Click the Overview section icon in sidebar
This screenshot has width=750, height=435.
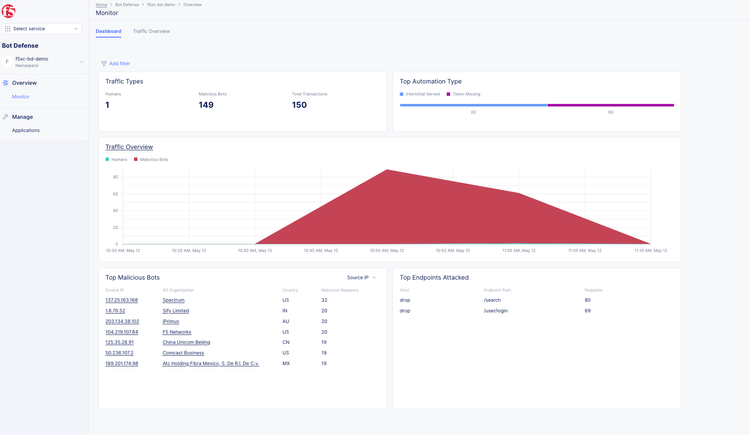point(6,83)
